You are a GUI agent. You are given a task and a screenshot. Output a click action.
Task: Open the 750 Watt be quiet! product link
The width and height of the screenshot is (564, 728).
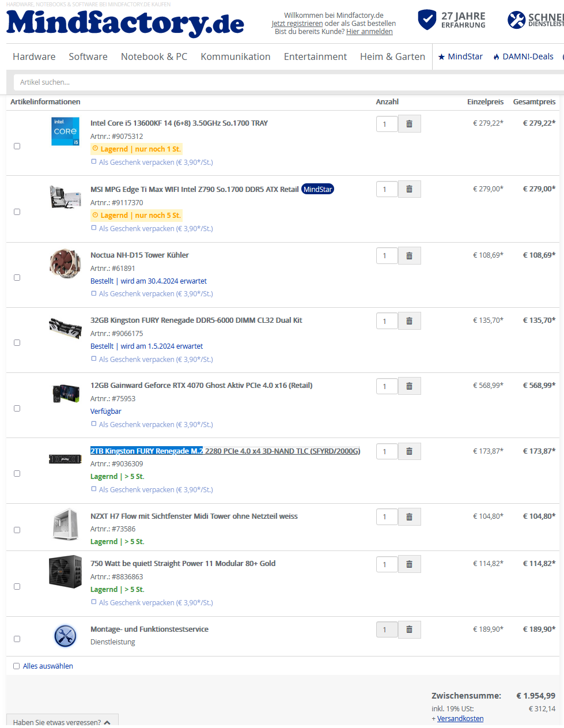(183, 564)
